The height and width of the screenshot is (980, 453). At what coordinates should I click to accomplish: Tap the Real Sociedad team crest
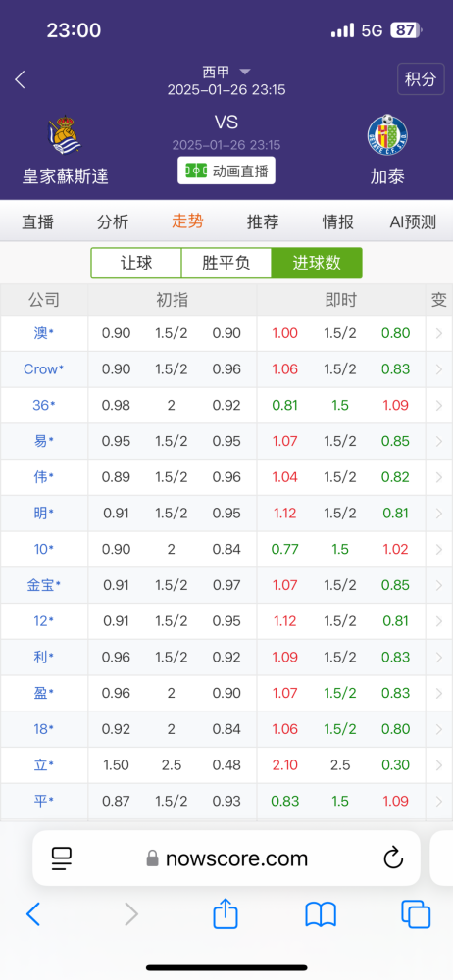(65, 134)
